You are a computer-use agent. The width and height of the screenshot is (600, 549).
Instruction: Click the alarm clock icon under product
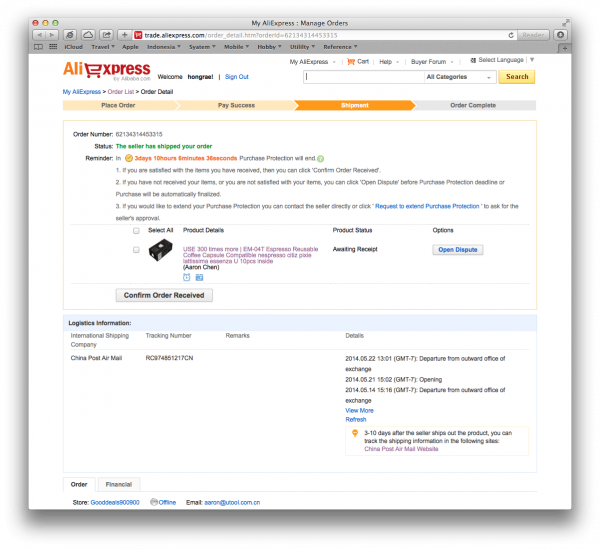(x=186, y=277)
